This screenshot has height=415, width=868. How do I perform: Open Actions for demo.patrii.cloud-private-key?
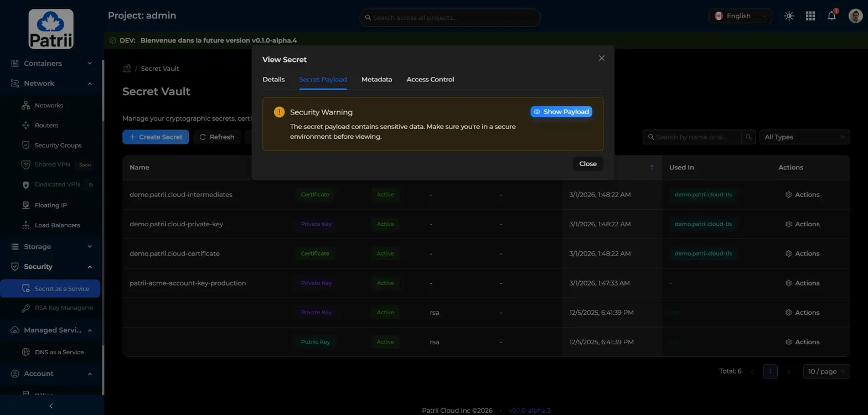[802, 224]
